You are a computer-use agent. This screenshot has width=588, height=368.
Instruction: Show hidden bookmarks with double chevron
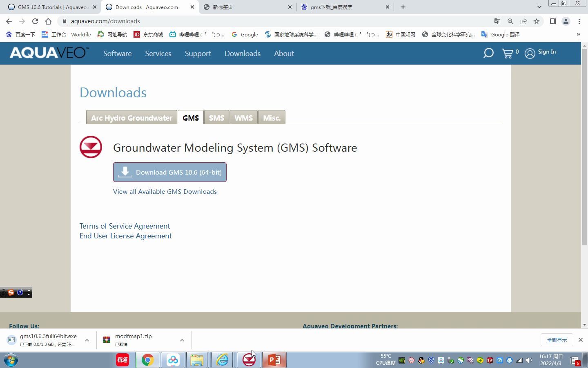(x=578, y=34)
